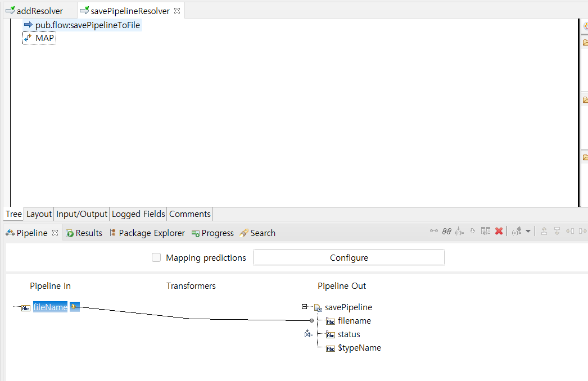Image resolution: width=588 pixels, height=381 pixels.
Task: Switch to the Package Explorer view
Action: 151,233
